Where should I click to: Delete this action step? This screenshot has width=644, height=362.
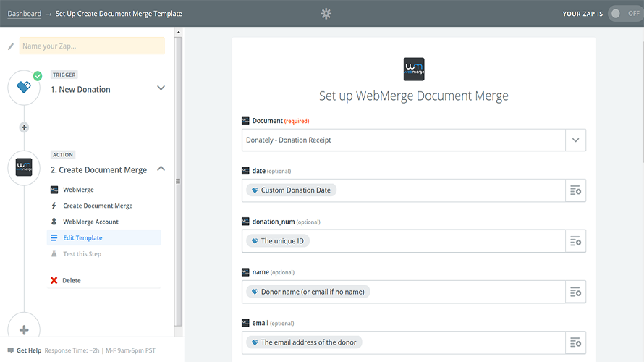click(x=72, y=280)
